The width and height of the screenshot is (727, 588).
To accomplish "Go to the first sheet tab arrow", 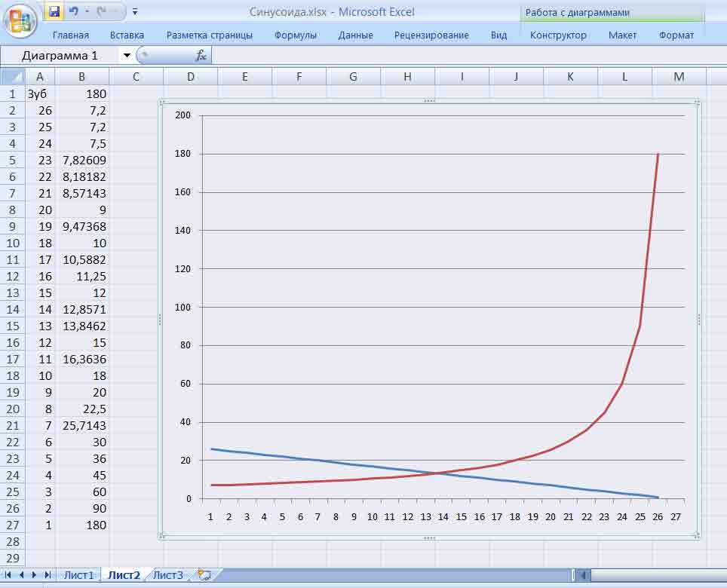I will (9, 575).
